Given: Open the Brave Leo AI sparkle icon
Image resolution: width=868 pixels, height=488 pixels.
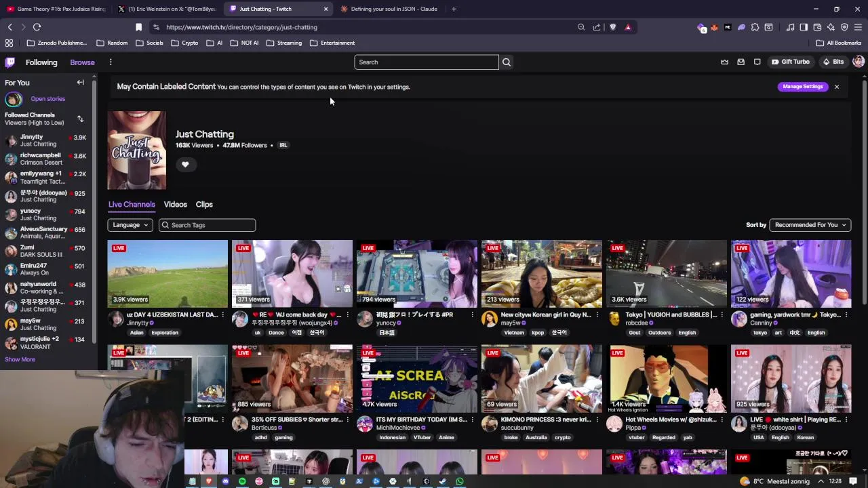Looking at the screenshot, I should 831,27.
